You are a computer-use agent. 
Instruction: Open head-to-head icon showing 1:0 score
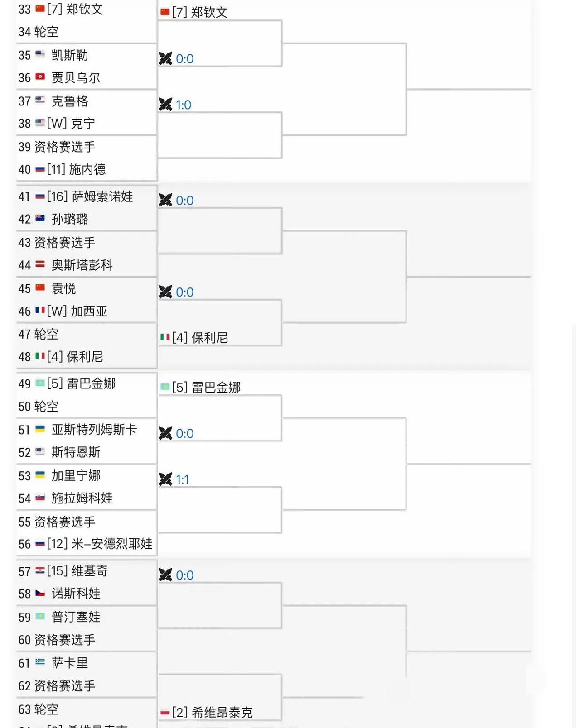tap(165, 105)
